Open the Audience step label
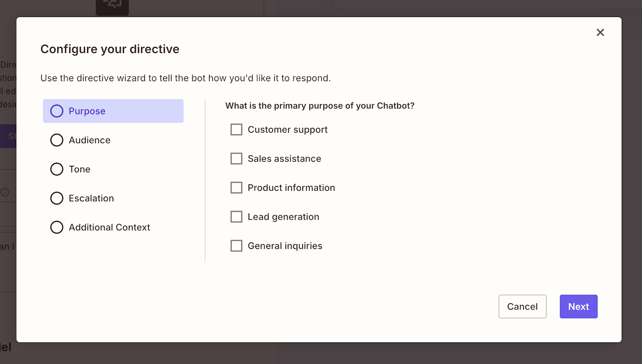The height and width of the screenshot is (364, 642). [x=89, y=140]
